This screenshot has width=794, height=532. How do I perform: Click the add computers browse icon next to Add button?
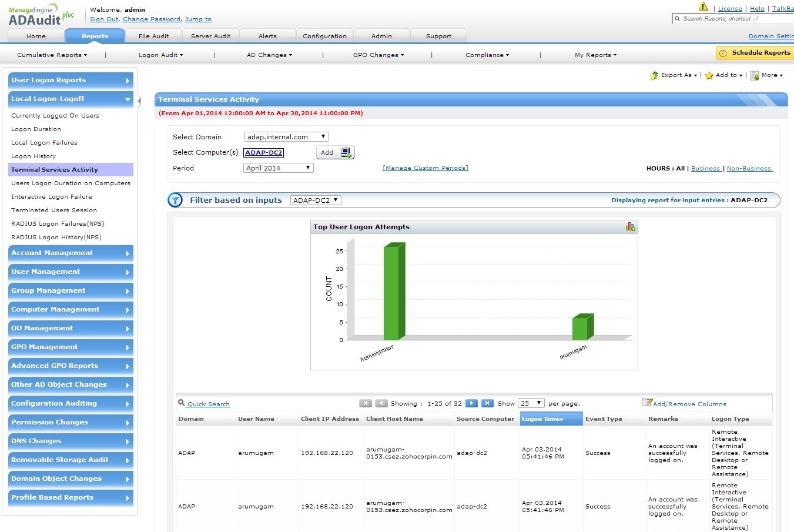[x=346, y=152]
